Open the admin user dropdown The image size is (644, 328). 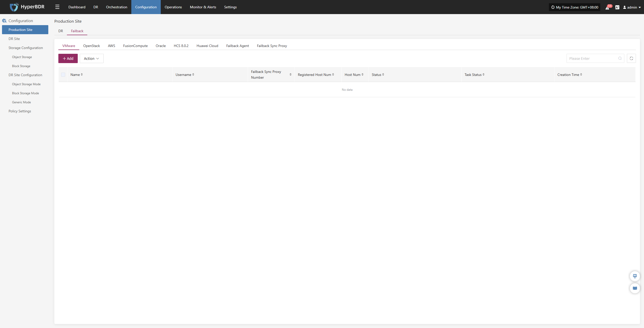(632, 7)
